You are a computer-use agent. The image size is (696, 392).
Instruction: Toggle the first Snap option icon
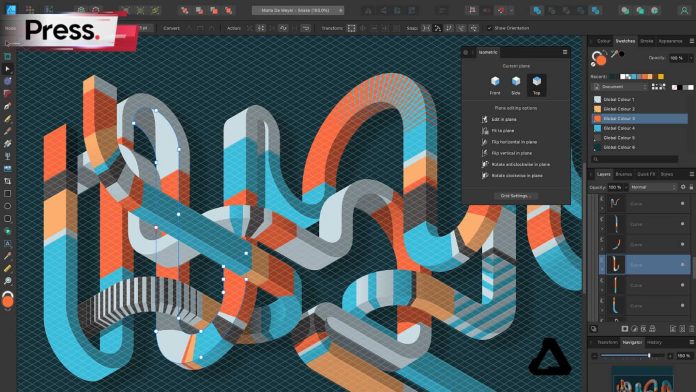point(426,28)
